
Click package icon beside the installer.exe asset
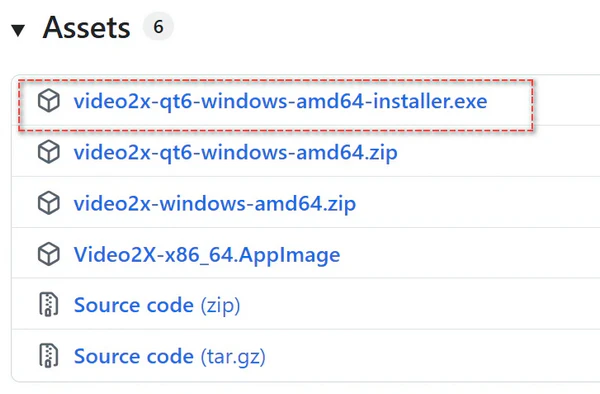click(x=49, y=101)
